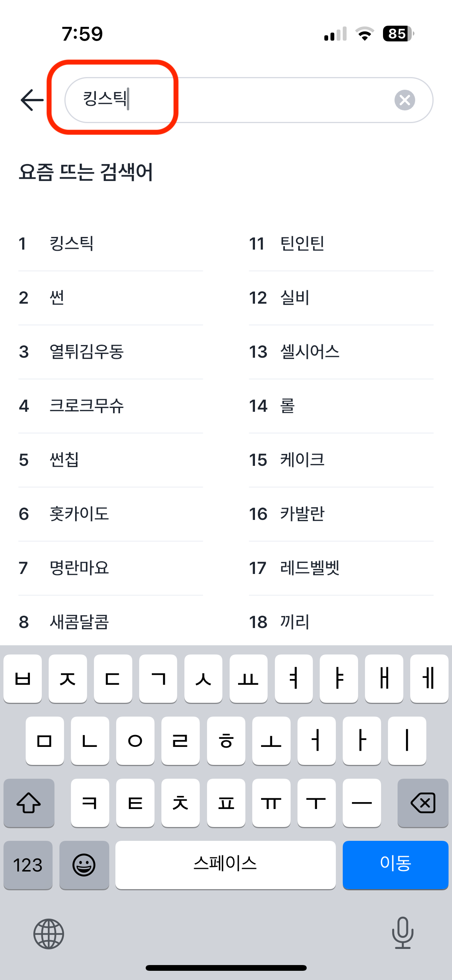Switch to the number keyboard with 123

28,865
